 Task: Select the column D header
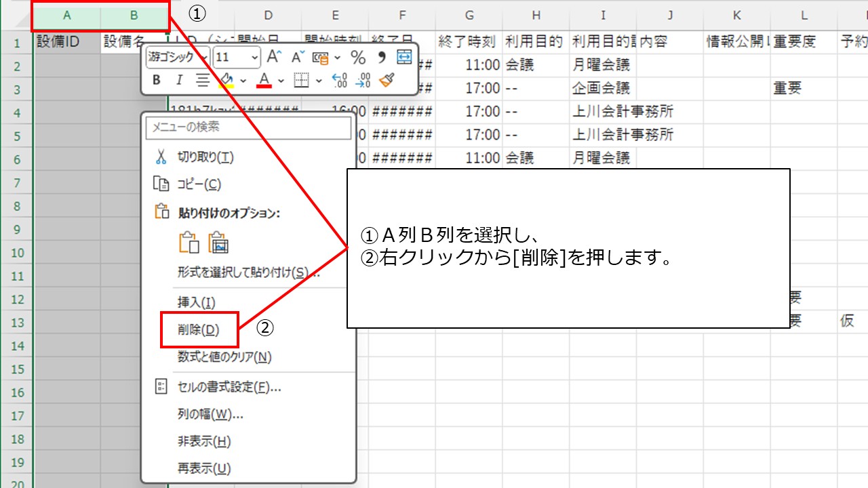click(268, 15)
